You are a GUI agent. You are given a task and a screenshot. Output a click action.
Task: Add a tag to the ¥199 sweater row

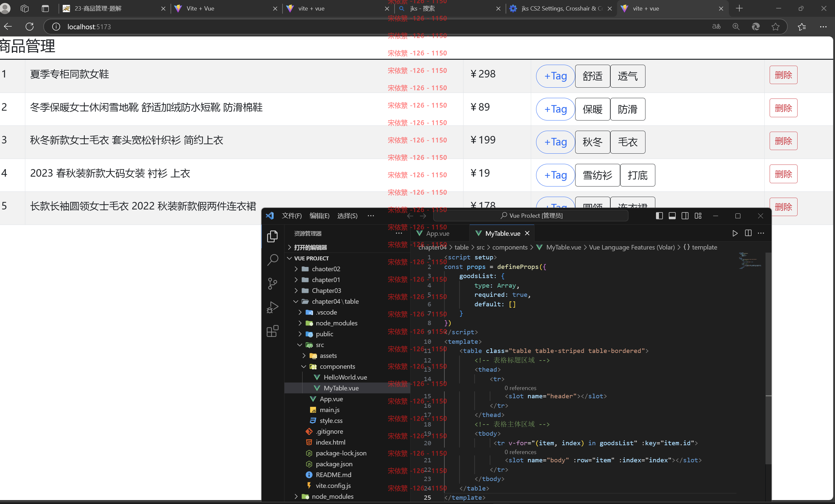[x=555, y=142]
